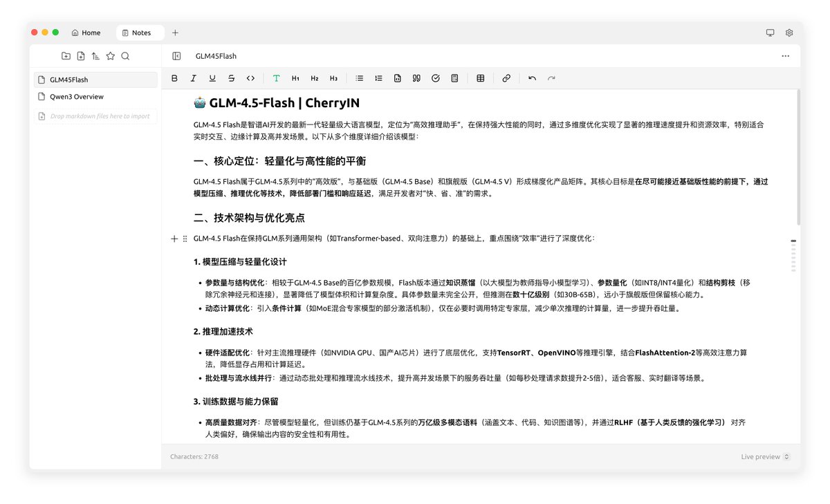
Task: Insert a numbered list
Action: 378,78
